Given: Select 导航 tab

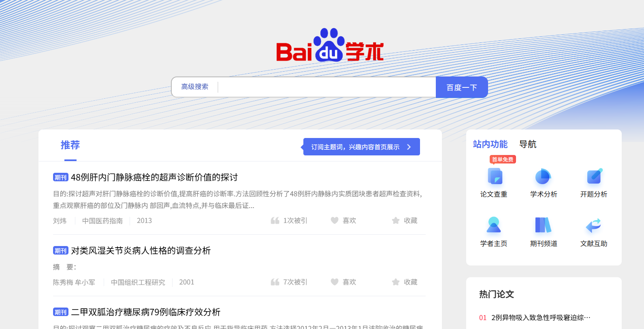Looking at the screenshot, I should (528, 144).
